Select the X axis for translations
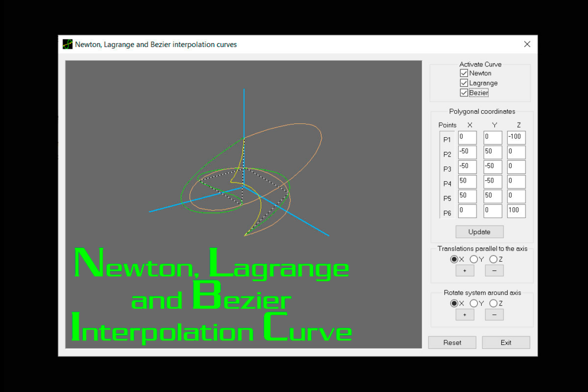Screen dimensions: 588x392 click(x=454, y=259)
